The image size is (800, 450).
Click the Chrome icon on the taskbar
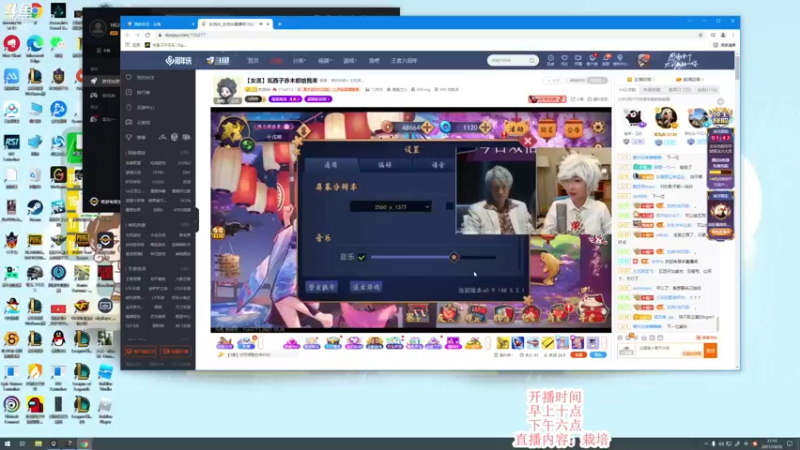(x=85, y=444)
